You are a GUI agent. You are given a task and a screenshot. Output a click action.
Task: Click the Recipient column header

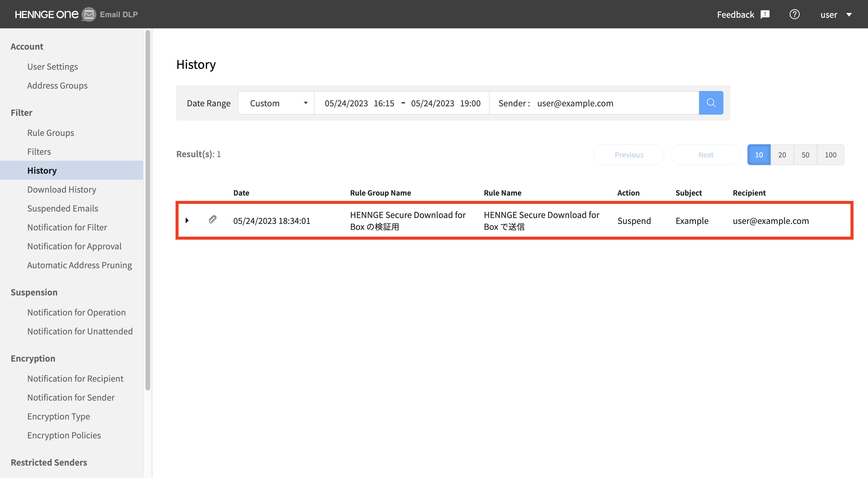point(749,193)
